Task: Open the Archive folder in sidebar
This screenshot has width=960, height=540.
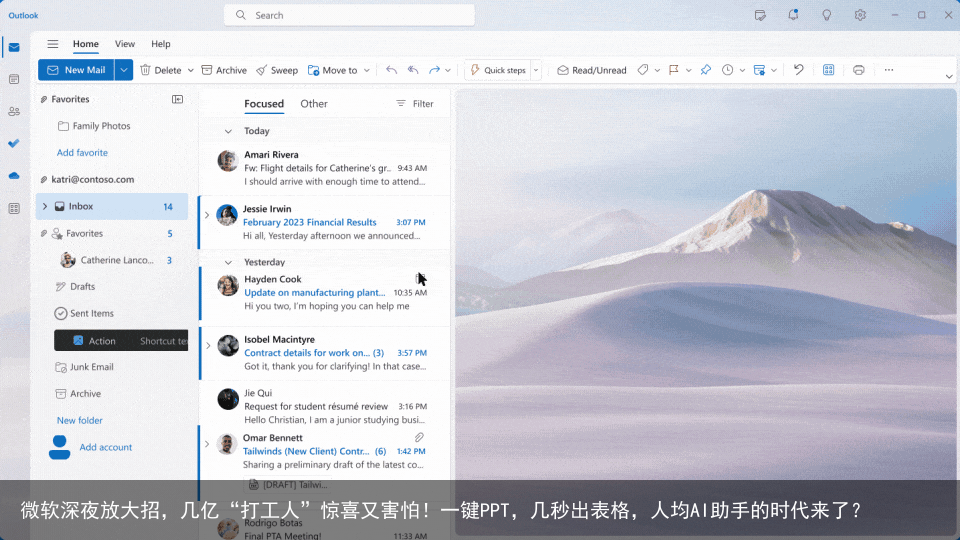Action: (78, 394)
